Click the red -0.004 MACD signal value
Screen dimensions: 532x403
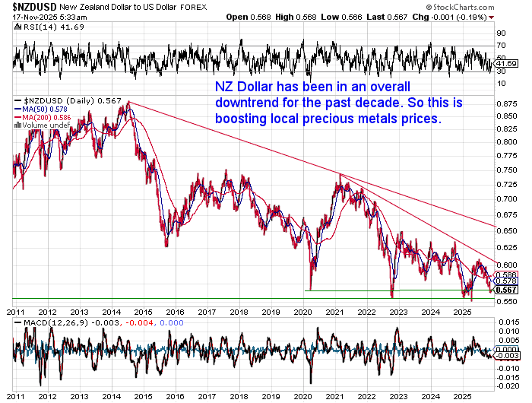click(x=140, y=322)
